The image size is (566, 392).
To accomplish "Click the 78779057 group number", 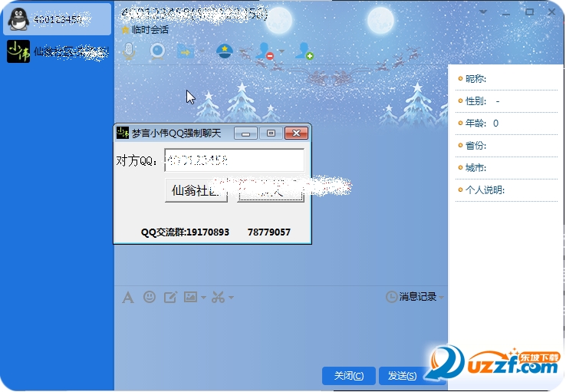I will click(269, 232).
